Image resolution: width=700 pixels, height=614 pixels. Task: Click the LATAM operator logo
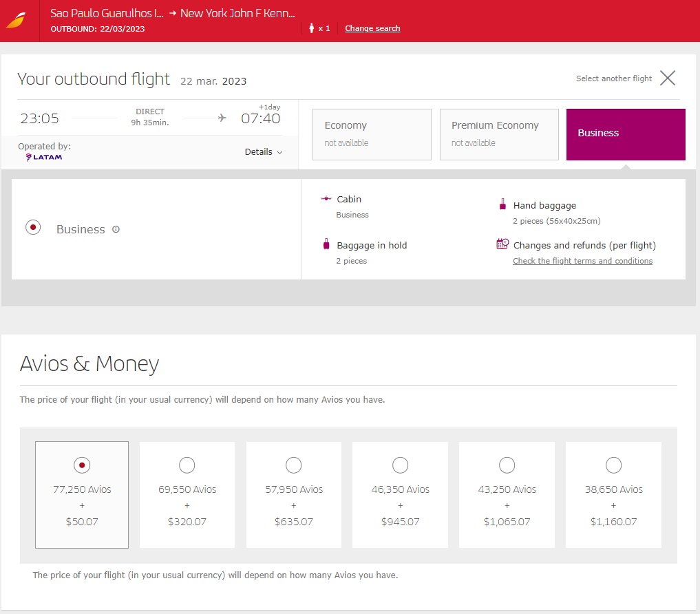point(44,158)
